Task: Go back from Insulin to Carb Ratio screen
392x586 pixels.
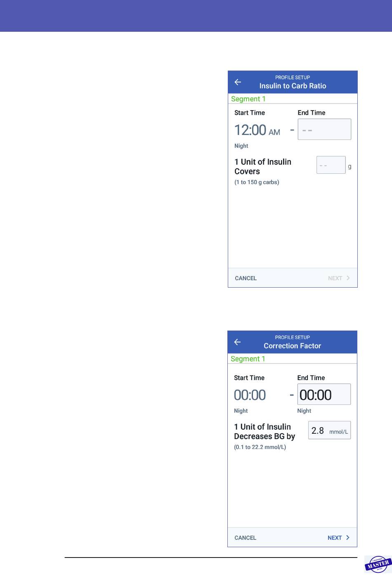Action: (238, 82)
